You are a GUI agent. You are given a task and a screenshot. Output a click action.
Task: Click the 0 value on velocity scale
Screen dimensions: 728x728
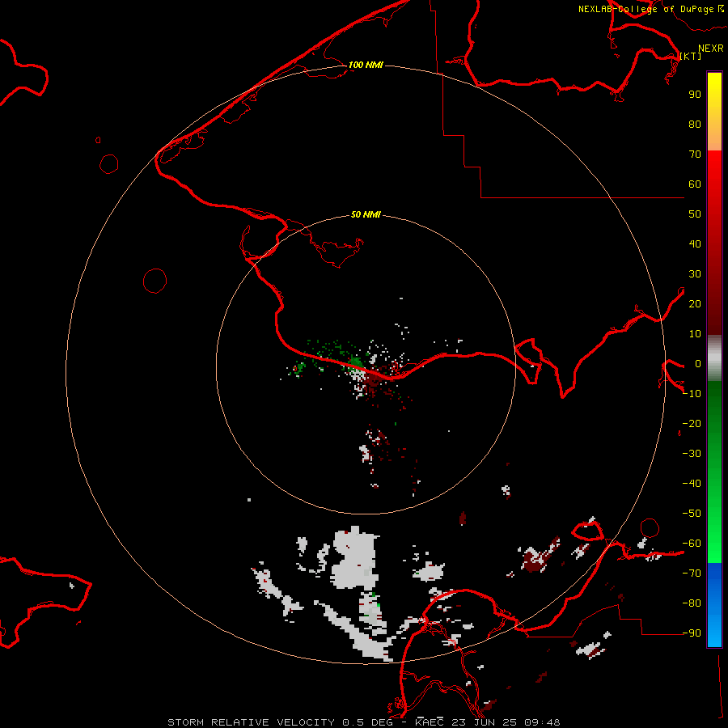[698, 364]
